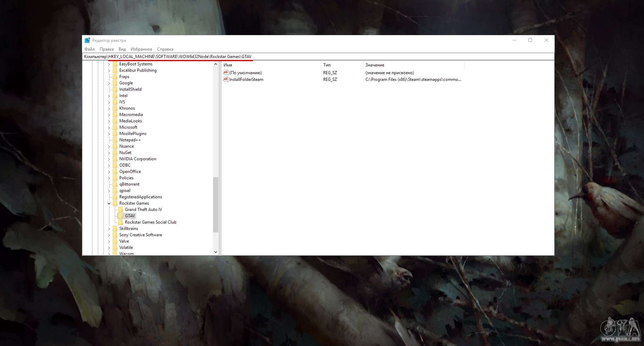The image size is (644, 346).
Task: Click the Fraps folder icon
Action: tap(115, 77)
